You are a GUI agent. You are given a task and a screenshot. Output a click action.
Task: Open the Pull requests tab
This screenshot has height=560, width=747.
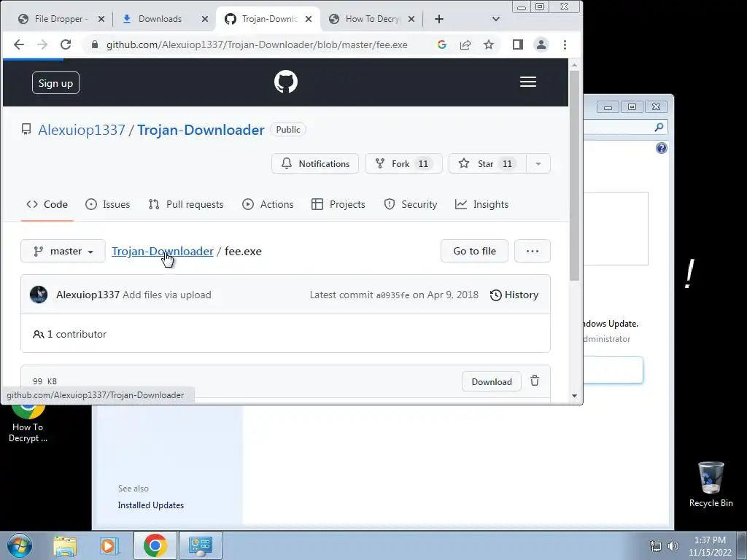[x=186, y=204]
